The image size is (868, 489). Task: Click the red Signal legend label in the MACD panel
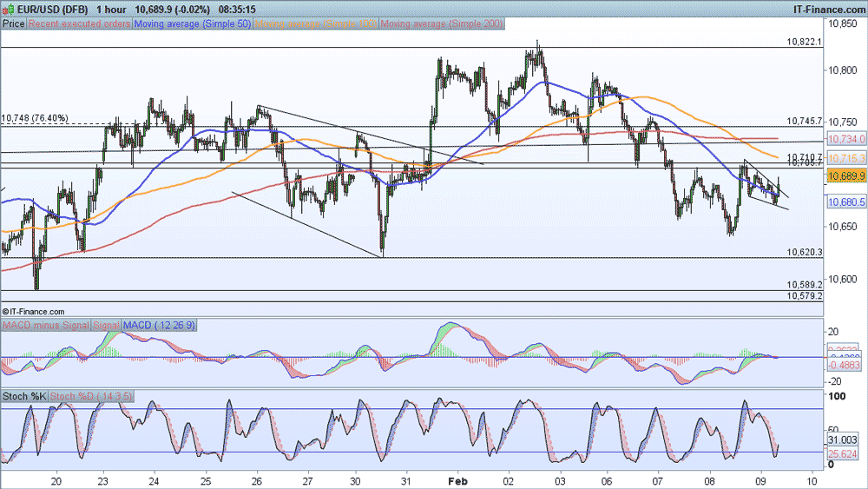tap(106, 325)
